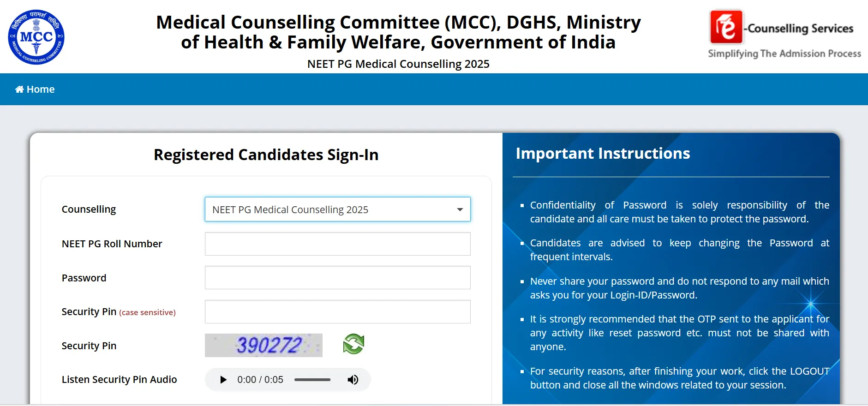This screenshot has width=868, height=406.
Task: Click the Important Instructions heading
Action: tap(603, 154)
